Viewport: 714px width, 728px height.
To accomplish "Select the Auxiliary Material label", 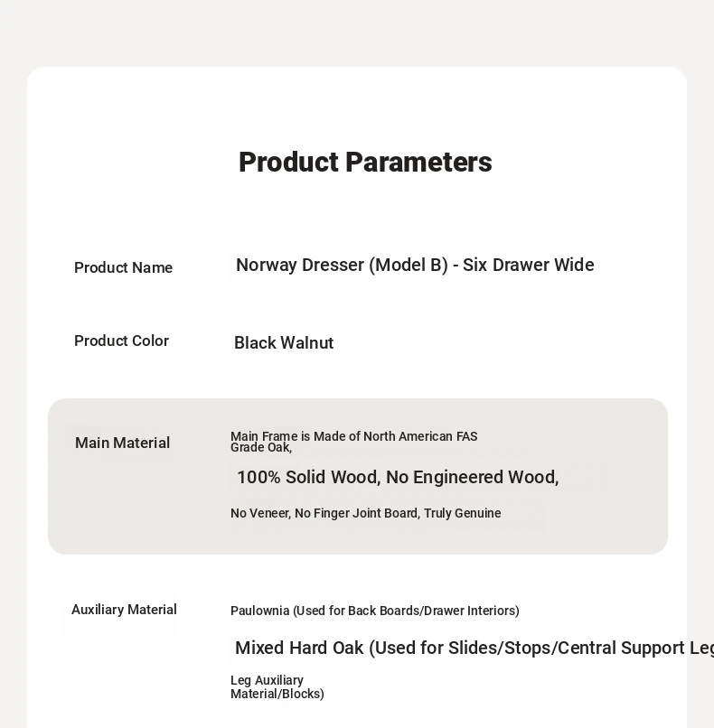I will click(124, 610).
